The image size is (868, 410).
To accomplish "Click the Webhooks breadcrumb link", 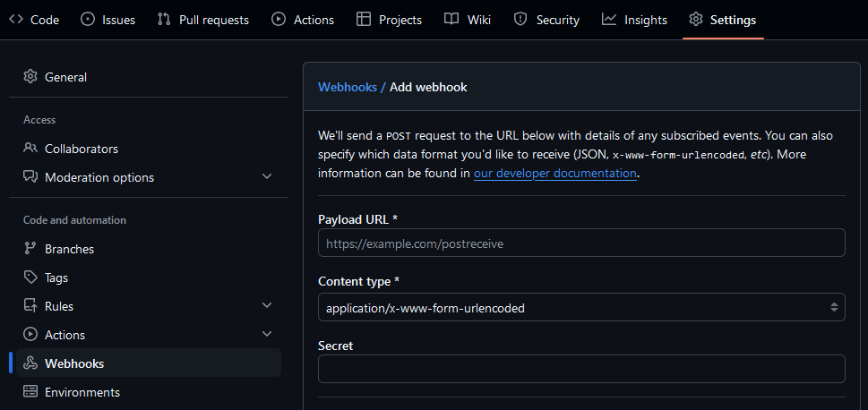I will coord(348,87).
